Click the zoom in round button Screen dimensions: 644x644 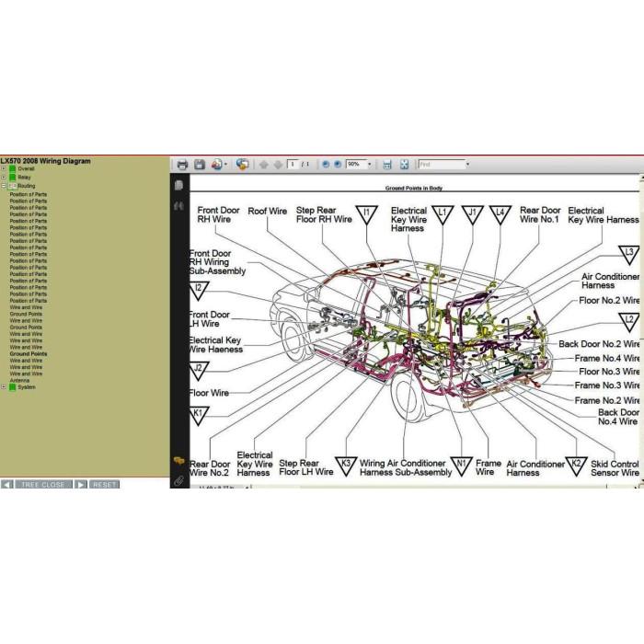[x=338, y=165]
